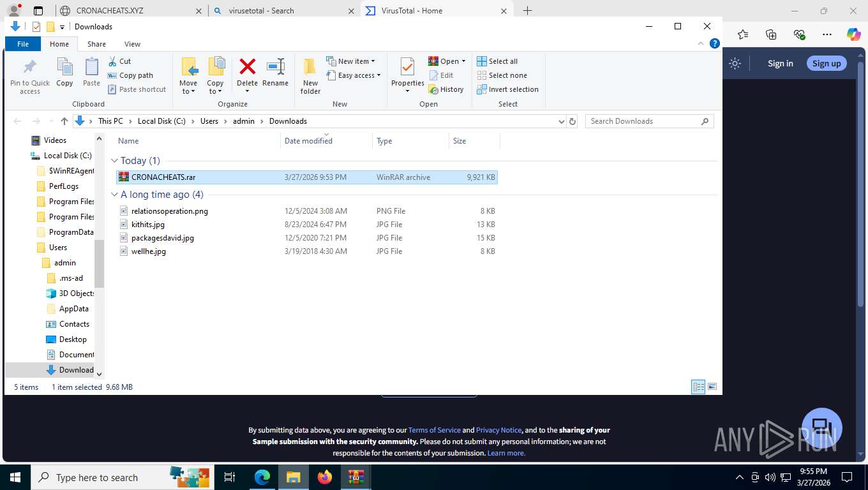Open Move to dropdown
This screenshot has width=868, height=490.
click(x=188, y=77)
